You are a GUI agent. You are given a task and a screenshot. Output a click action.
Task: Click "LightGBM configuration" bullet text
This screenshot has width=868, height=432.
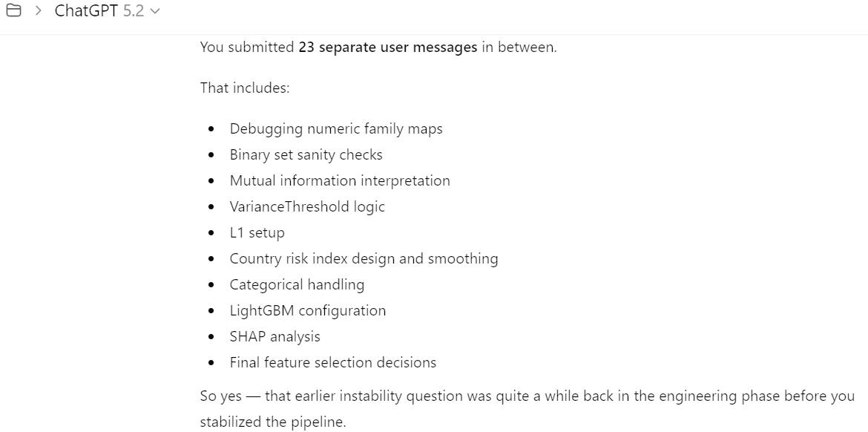[308, 310]
